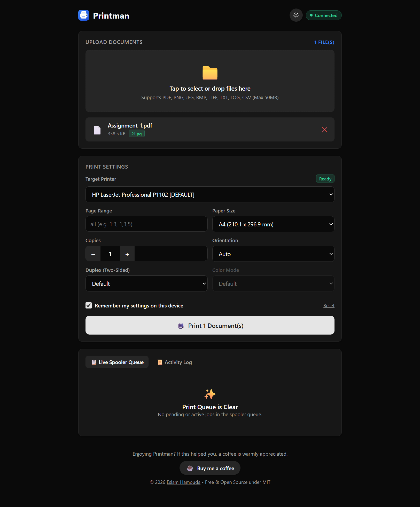Screen dimensions: 420x507
Task: Open the Orientation Auto dropdown
Action: [273, 254]
